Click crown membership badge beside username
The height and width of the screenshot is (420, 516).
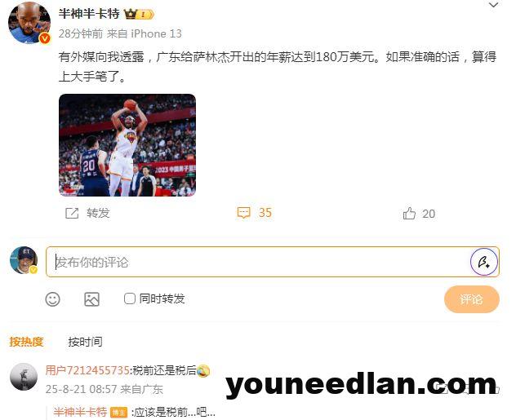coord(139,14)
